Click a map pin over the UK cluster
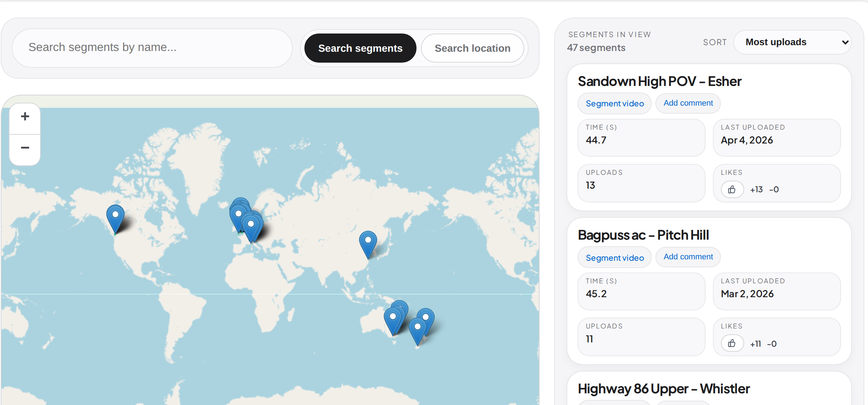Image resolution: width=868 pixels, height=405 pixels. (x=238, y=213)
